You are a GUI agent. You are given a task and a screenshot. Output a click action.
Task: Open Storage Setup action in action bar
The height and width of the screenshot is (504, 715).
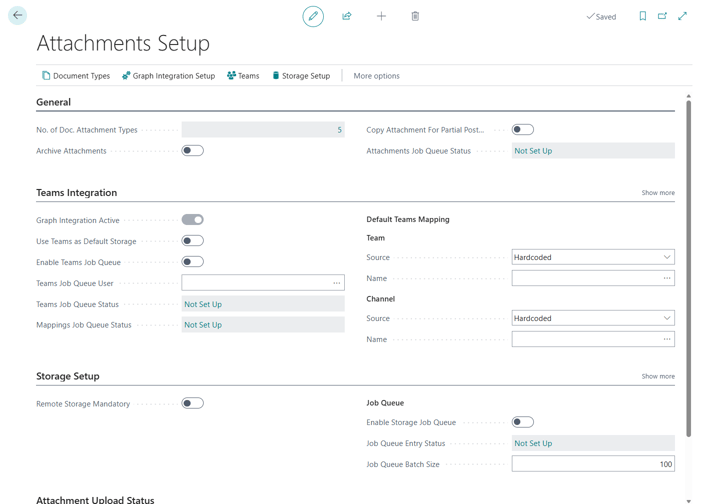click(x=301, y=76)
